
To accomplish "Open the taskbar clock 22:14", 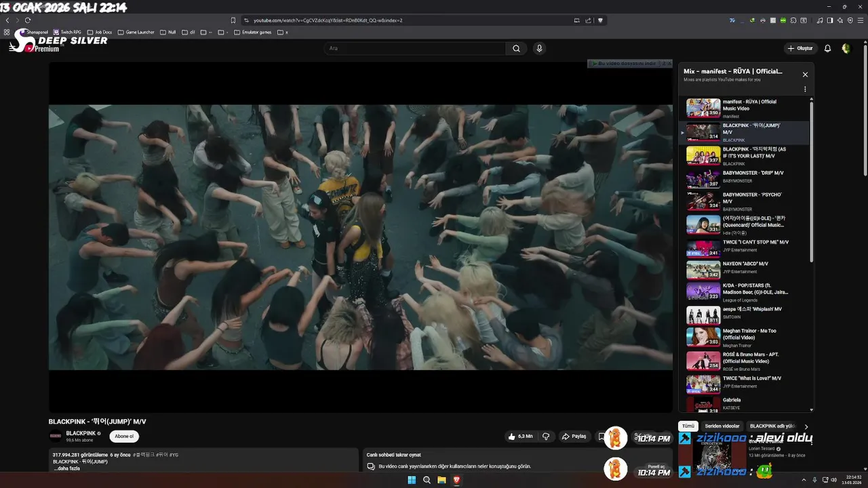I will click(853, 480).
